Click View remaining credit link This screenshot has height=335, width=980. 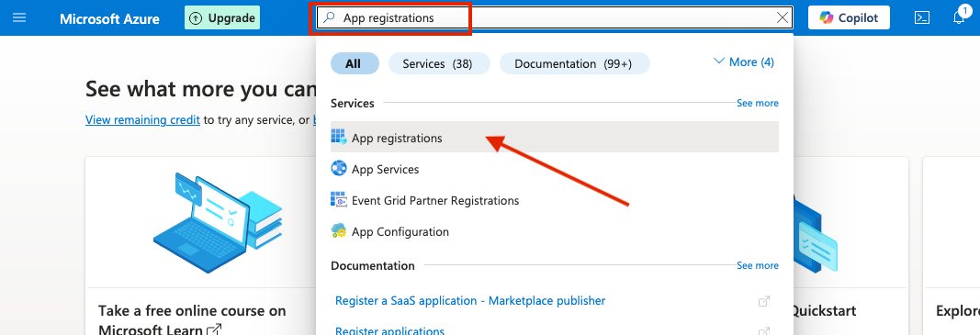[x=142, y=120]
